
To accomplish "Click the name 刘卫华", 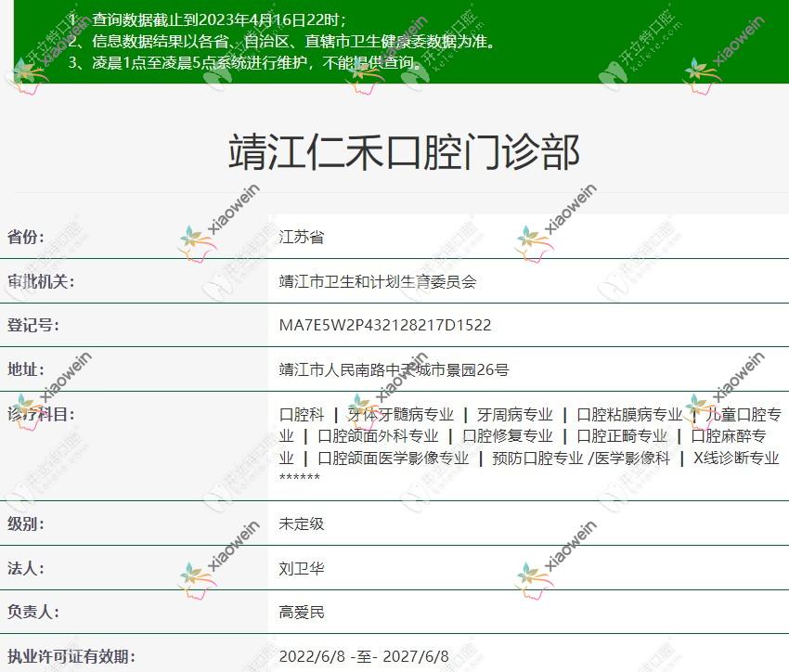I will [302, 568].
